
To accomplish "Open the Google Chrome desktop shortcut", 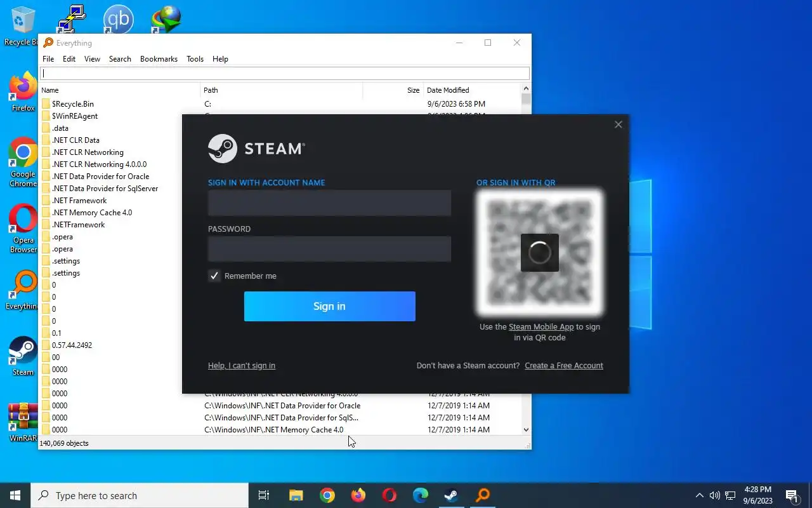I will click(23, 163).
